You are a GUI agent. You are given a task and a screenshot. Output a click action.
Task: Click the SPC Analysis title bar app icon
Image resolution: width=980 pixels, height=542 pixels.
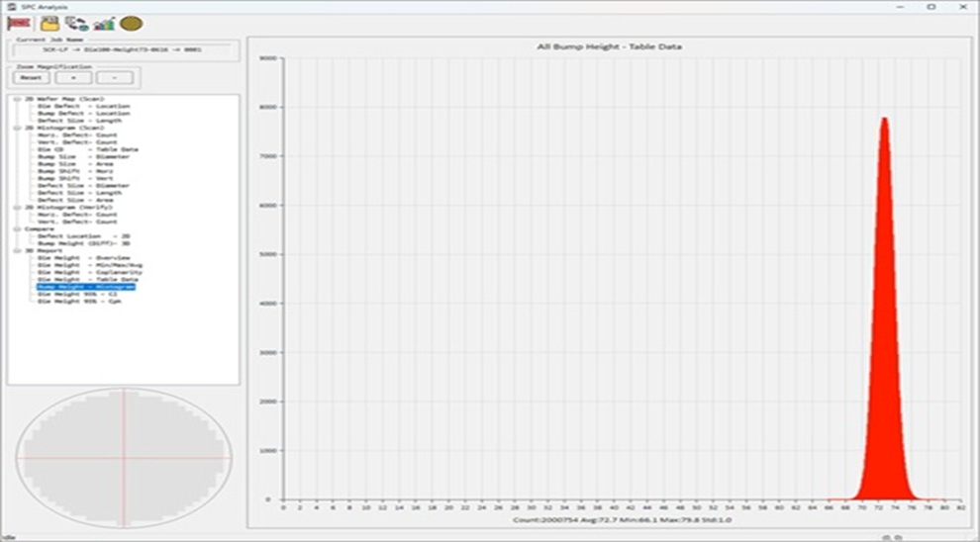coord(11,6)
